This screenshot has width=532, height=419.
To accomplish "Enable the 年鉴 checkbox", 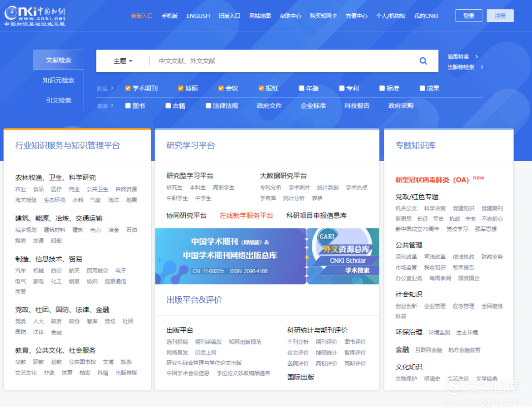I will coord(301,88).
